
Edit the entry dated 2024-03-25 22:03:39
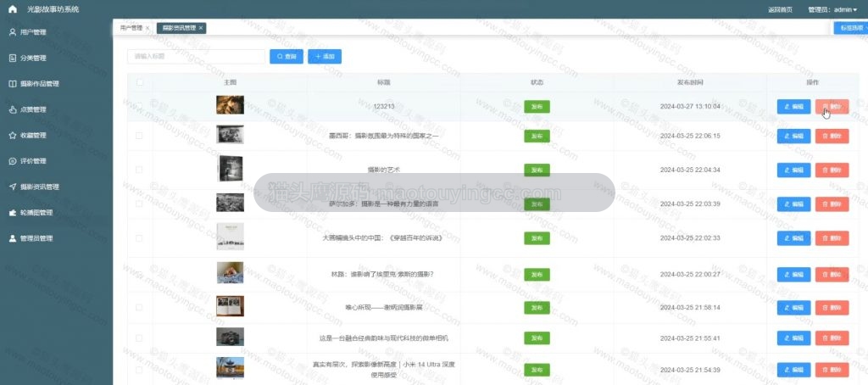tap(793, 204)
